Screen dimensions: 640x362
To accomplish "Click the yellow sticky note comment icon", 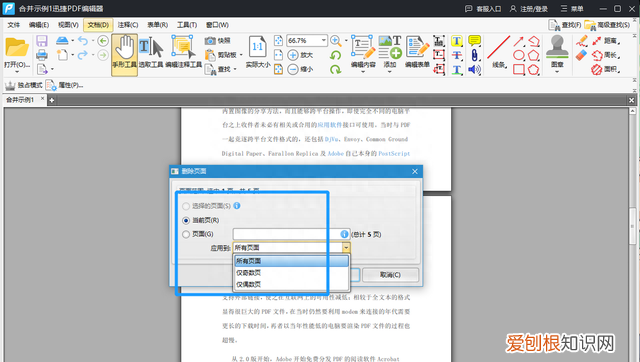I will pos(474,40).
